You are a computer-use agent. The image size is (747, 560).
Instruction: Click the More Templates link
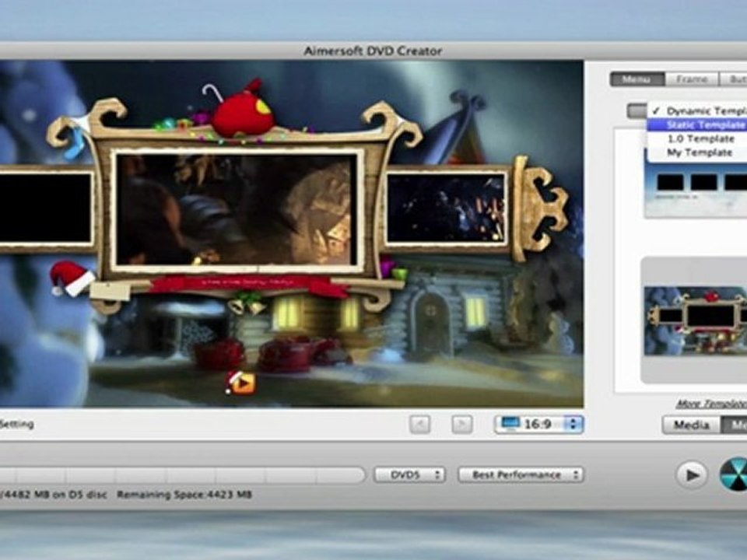coord(710,404)
